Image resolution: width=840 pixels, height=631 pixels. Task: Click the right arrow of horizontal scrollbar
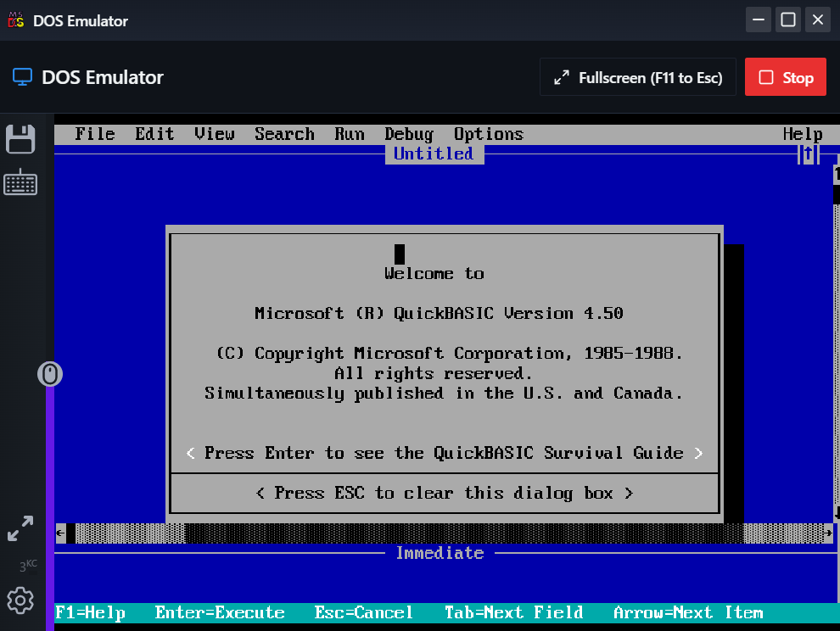[x=828, y=533]
